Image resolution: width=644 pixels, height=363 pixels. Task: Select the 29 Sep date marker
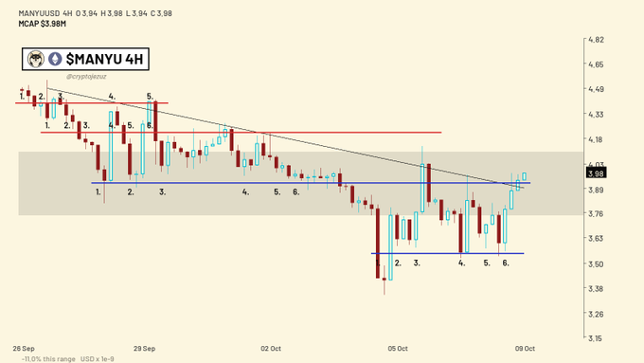click(145, 349)
